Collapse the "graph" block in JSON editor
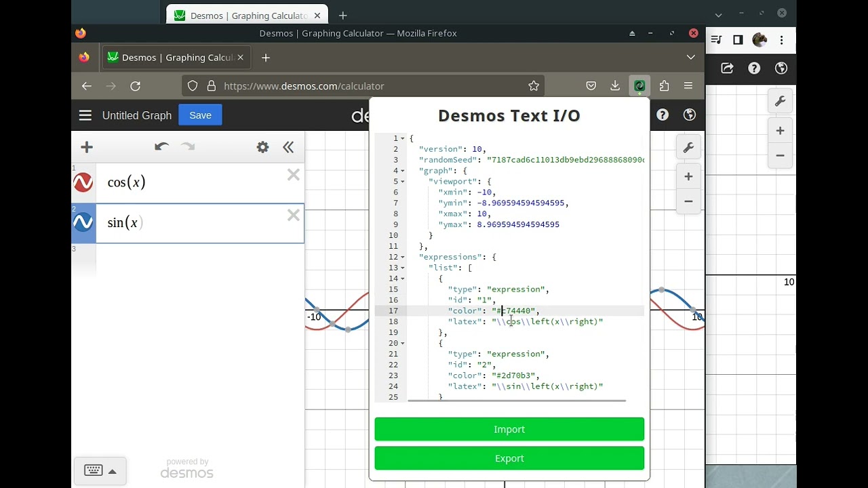868x488 pixels. [403, 171]
